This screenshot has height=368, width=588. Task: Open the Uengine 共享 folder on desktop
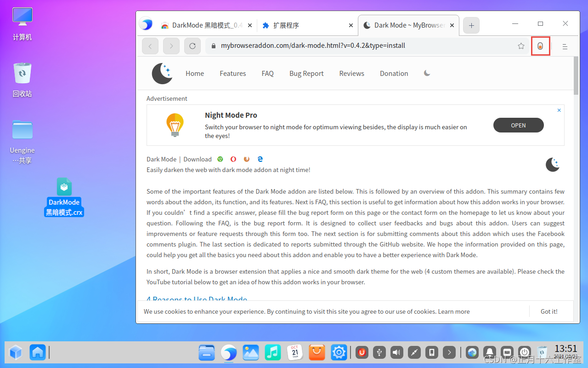pos(23,142)
